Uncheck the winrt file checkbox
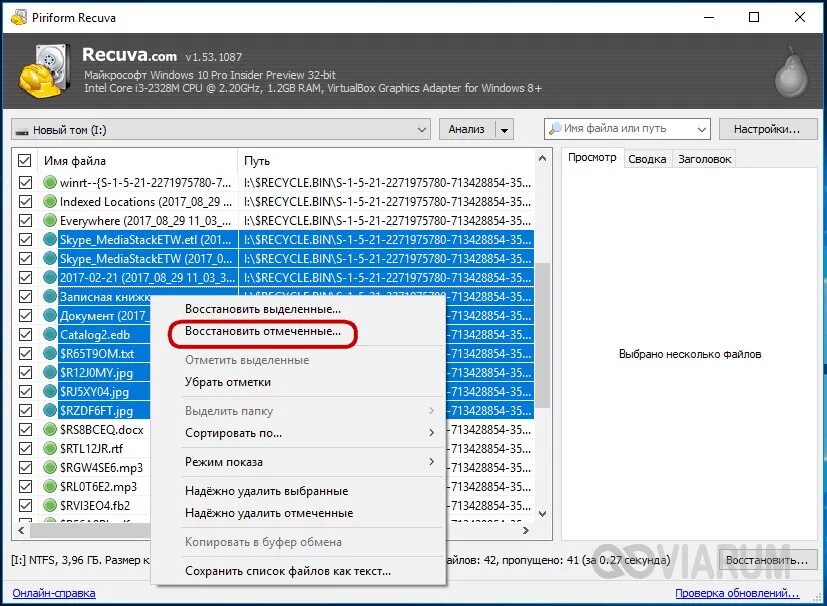The image size is (827, 606). coord(25,182)
